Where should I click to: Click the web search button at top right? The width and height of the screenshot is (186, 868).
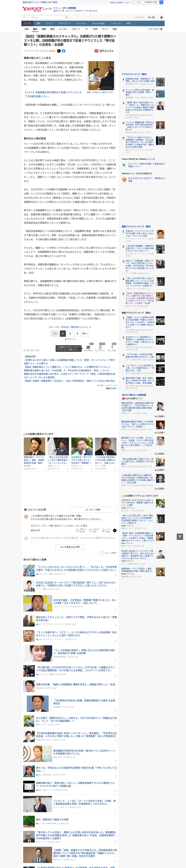click(161, 2)
